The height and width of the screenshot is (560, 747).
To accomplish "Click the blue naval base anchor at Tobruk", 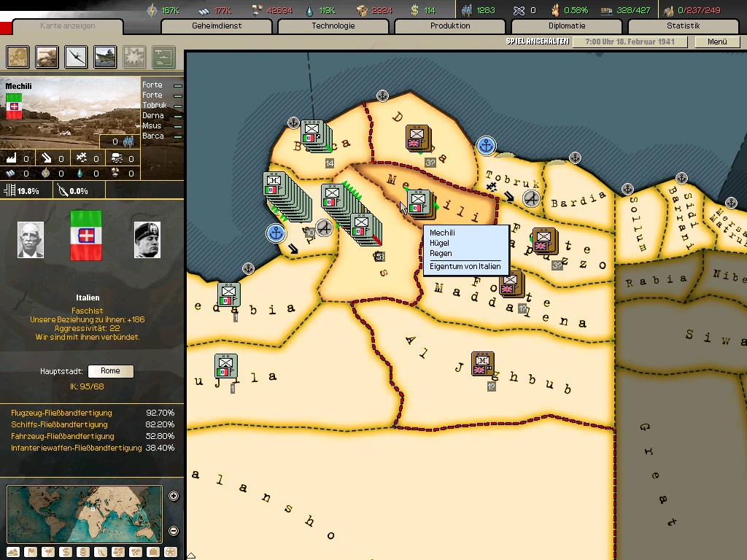I will 486,146.
